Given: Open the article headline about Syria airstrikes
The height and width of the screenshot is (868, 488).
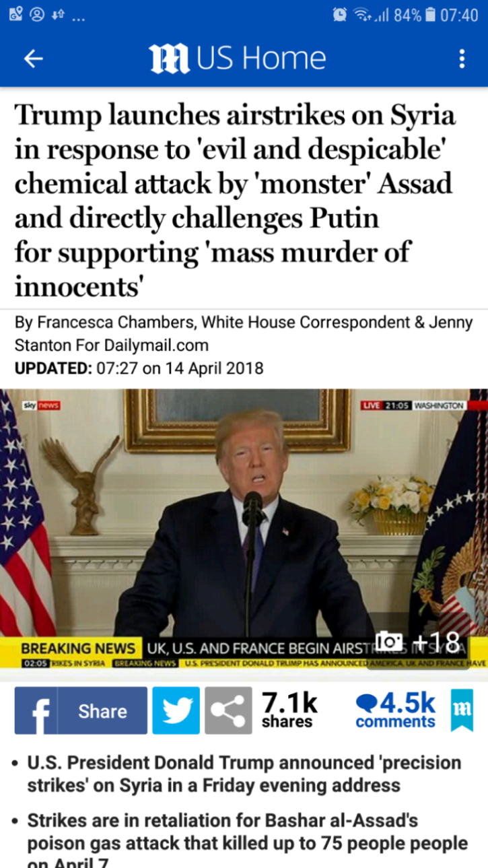Looking at the screenshot, I should 235,201.
